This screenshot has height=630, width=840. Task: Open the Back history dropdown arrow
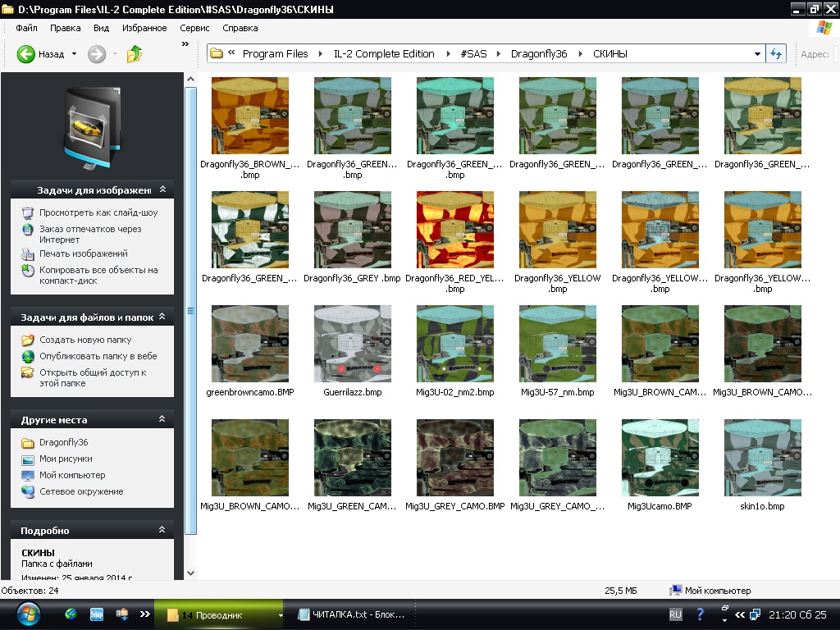pyautogui.click(x=74, y=54)
